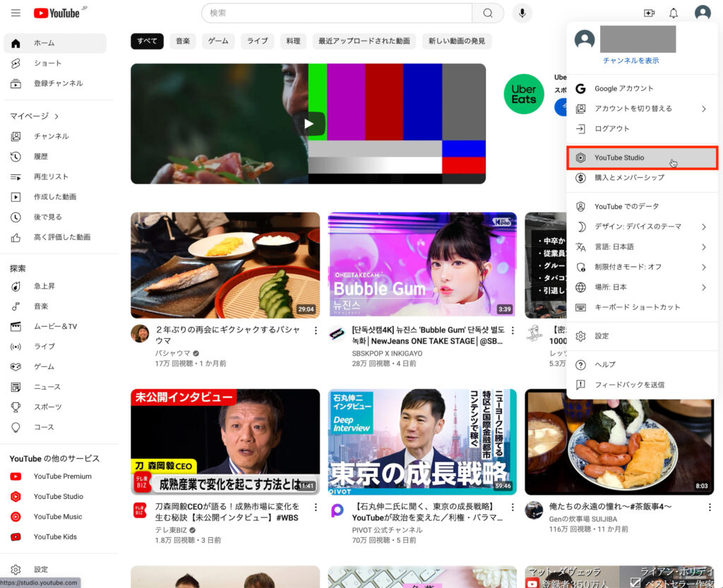Click the microphone voice search icon
This screenshot has height=588, width=723.
click(522, 13)
